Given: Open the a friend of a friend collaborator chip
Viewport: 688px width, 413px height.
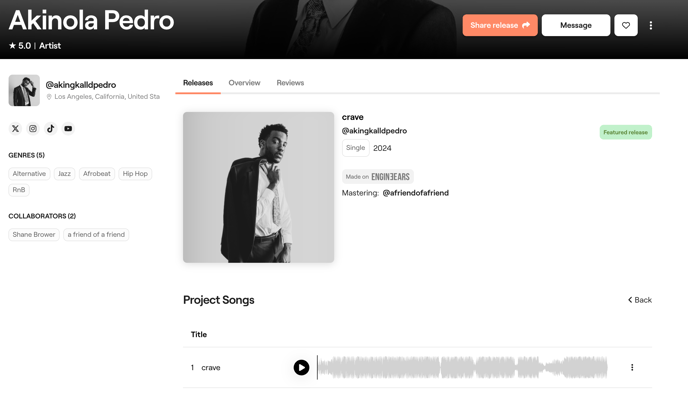Looking at the screenshot, I should tap(96, 234).
